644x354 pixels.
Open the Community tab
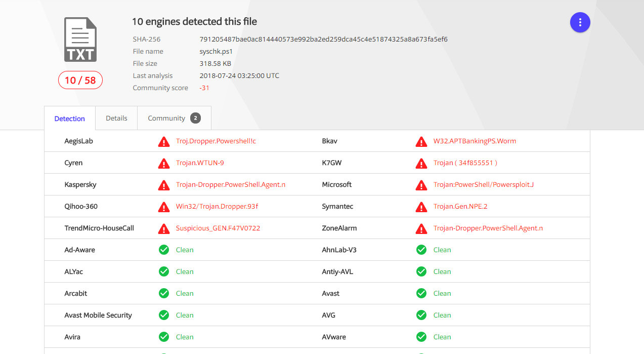pos(166,118)
